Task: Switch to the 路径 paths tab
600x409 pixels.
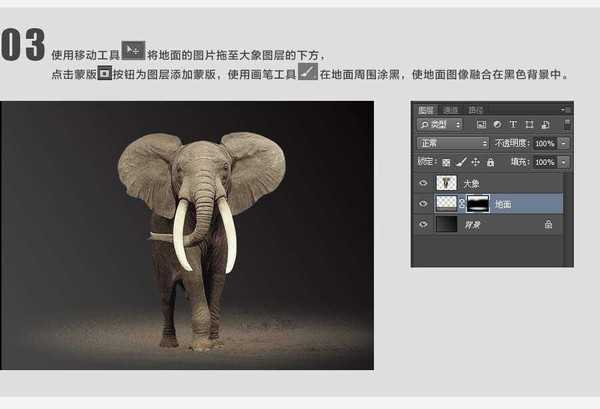Action: [475, 109]
